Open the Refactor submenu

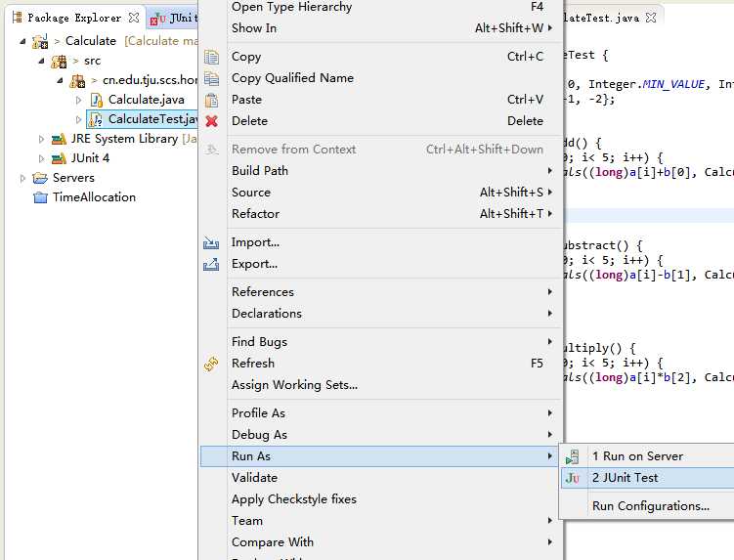381,214
